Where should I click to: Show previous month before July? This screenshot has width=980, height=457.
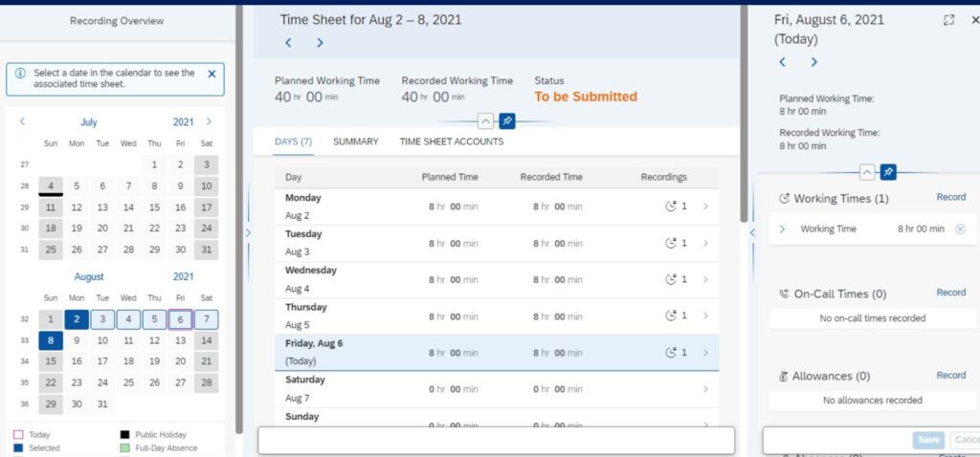pyautogui.click(x=23, y=121)
